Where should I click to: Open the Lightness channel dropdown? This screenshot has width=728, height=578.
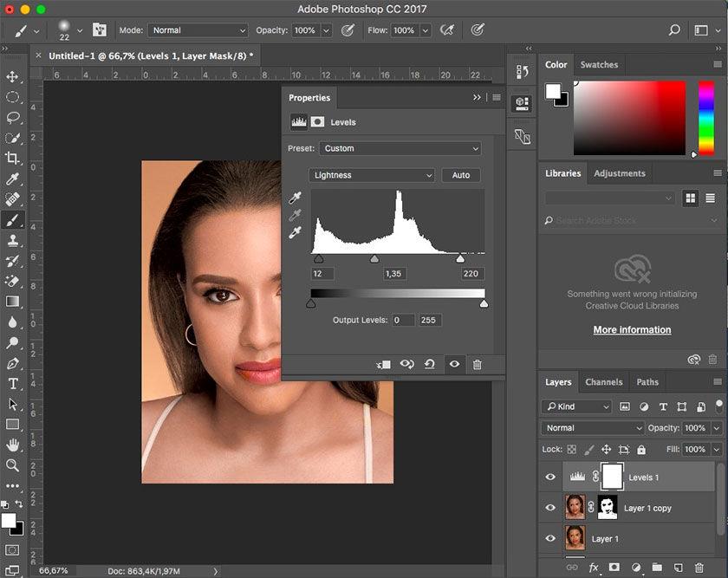[373, 175]
